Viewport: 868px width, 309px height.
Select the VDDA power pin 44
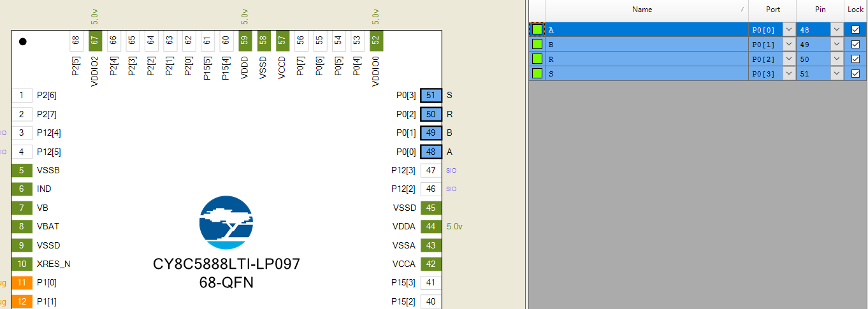(431, 226)
